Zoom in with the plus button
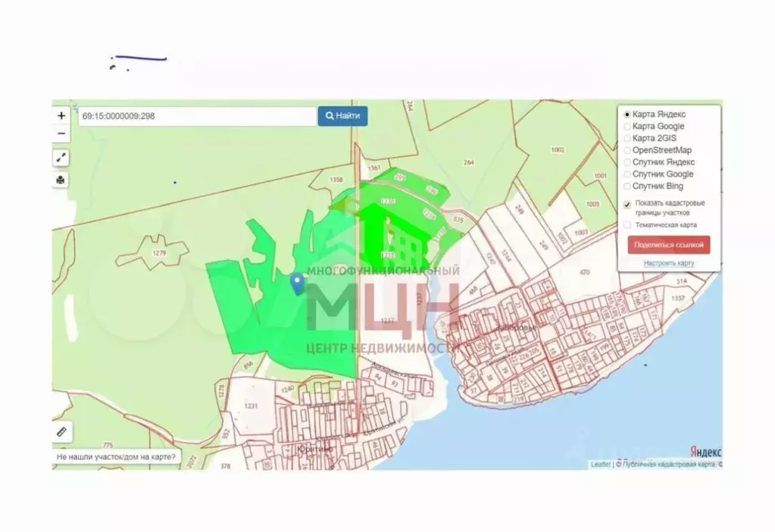775x532 pixels. point(61,116)
